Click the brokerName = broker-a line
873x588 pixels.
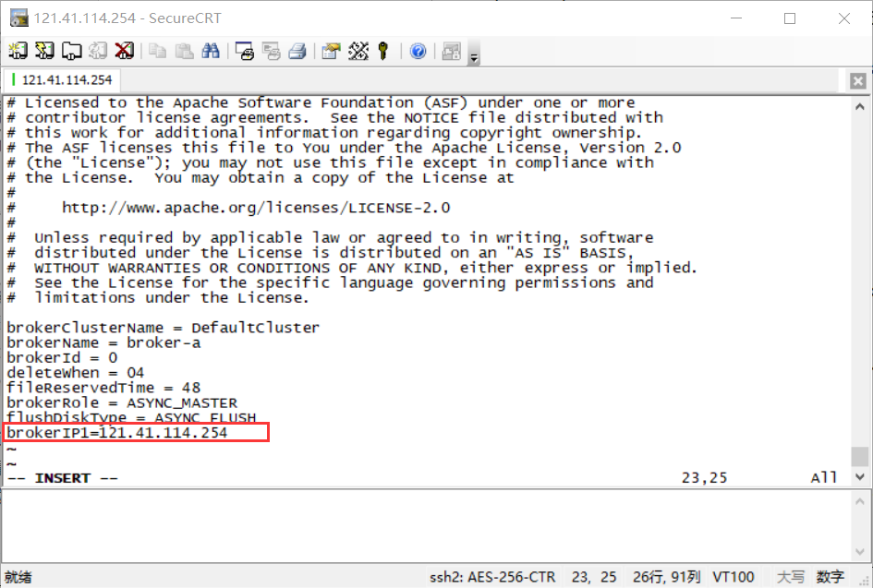(103, 342)
